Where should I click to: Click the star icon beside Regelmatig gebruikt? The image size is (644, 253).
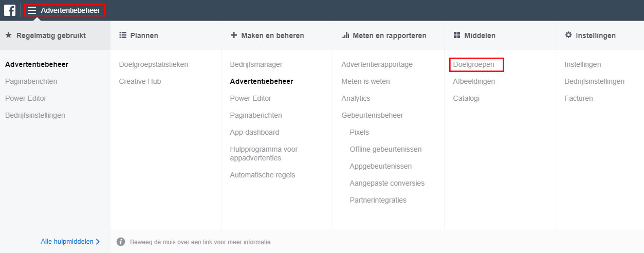(x=9, y=35)
